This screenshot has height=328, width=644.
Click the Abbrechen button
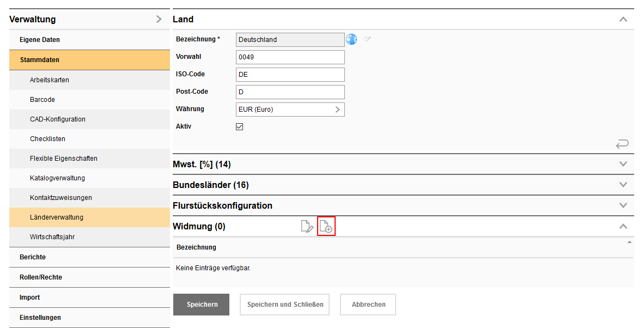(x=368, y=305)
